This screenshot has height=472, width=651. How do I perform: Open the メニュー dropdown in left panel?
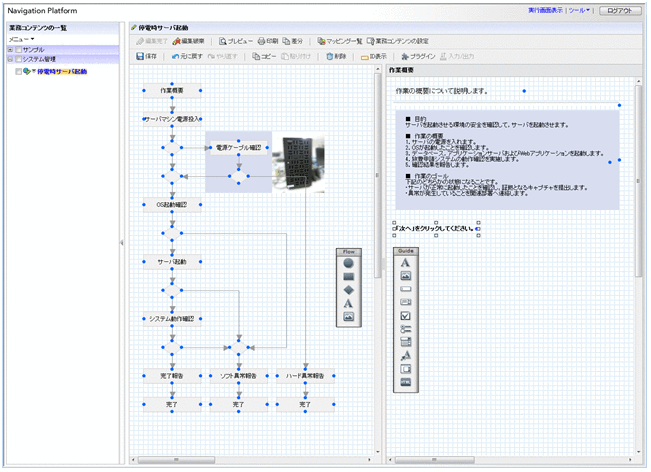(x=22, y=39)
